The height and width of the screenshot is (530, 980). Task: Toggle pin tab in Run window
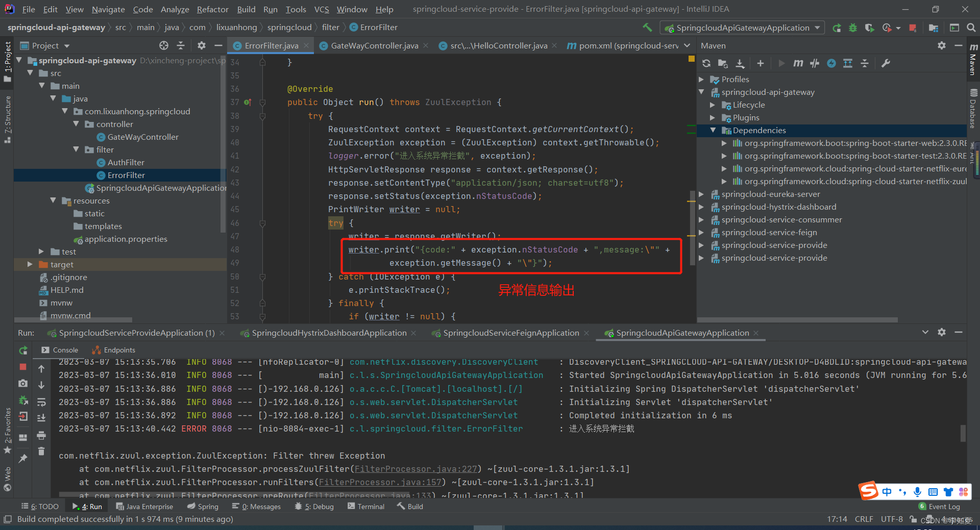coord(23,458)
